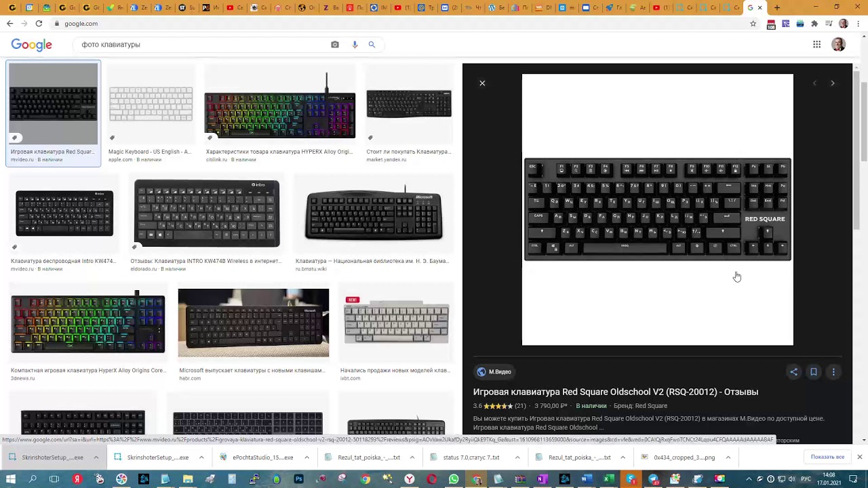This screenshot has width=868, height=488.
Task: Close the image preview panel
Action: (x=482, y=83)
